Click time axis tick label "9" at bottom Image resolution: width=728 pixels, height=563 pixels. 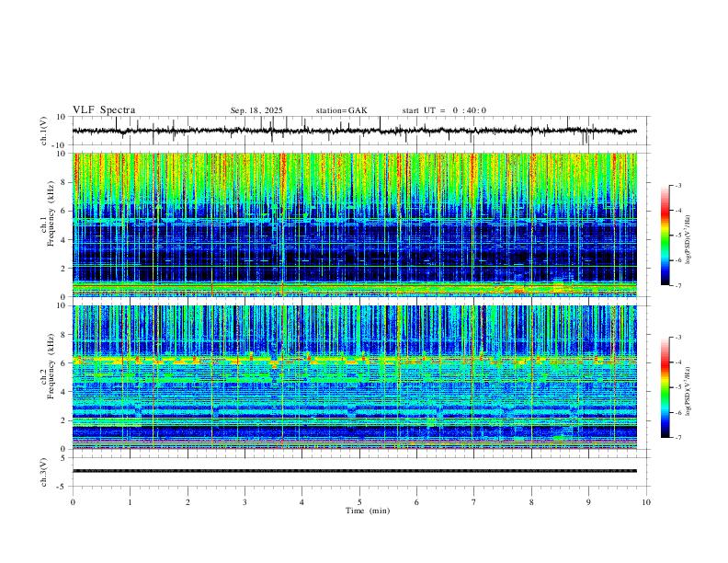coord(588,502)
